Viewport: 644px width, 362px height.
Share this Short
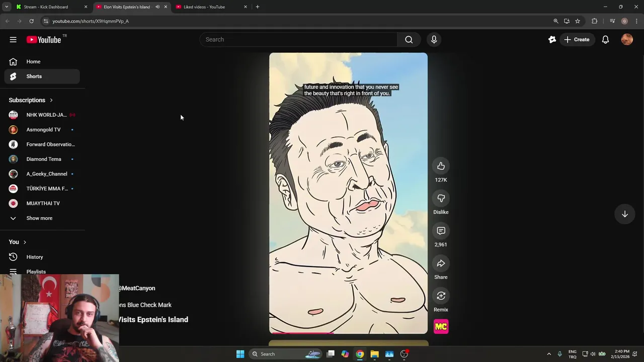pos(441,263)
